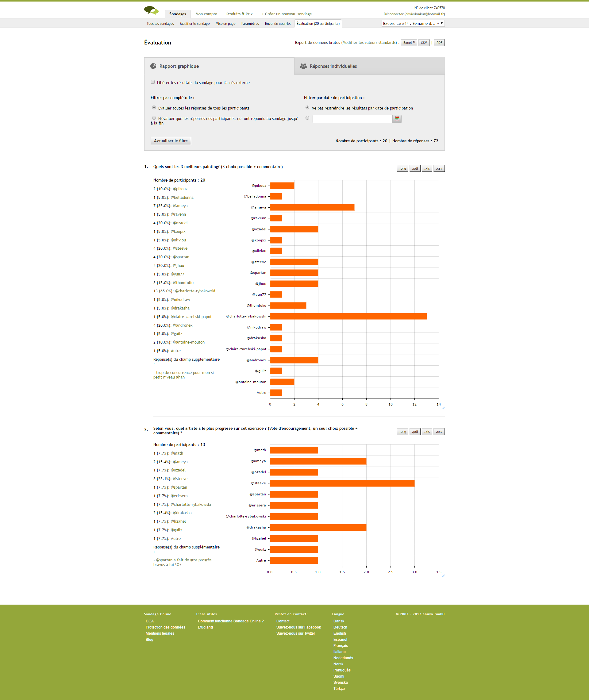Open the Paramètres submenu tab
The image size is (589, 700).
pyautogui.click(x=250, y=24)
